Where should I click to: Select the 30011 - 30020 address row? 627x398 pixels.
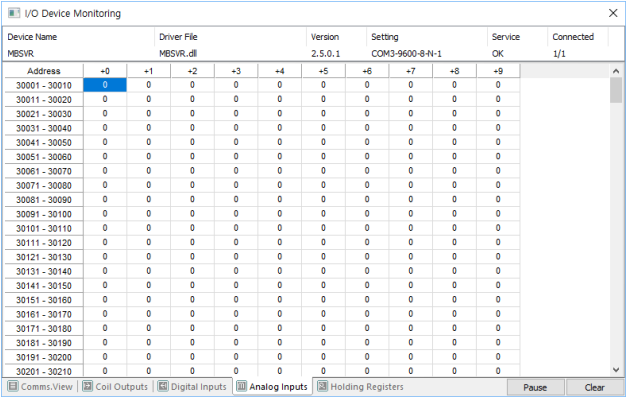[x=44, y=100]
